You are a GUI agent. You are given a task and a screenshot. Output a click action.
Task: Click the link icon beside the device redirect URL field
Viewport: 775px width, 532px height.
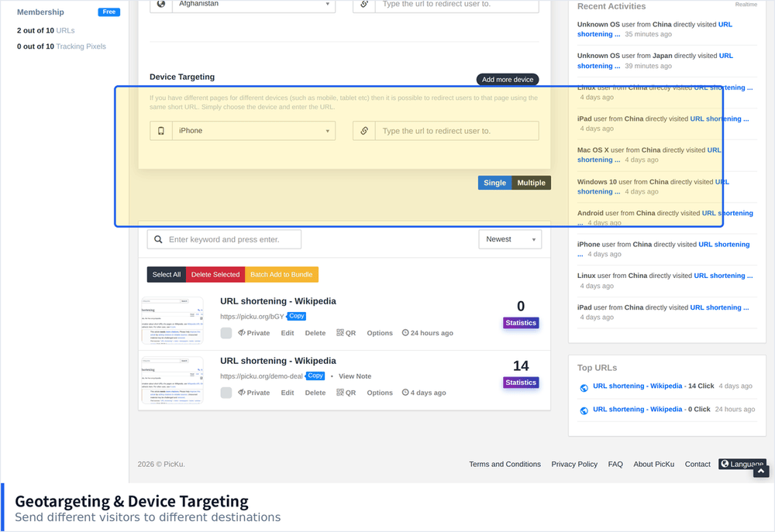(x=364, y=131)
